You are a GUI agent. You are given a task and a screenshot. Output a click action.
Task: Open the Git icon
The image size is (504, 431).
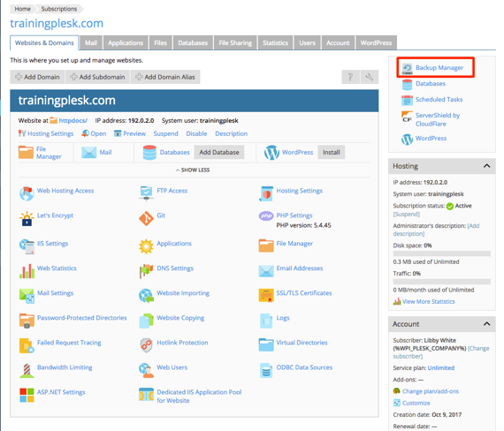coord(146,218)
